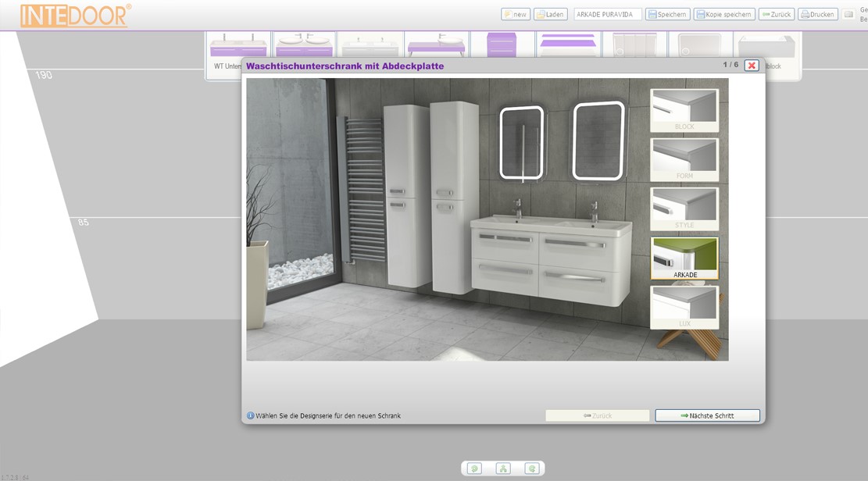Save the project with Speichern
Viewport: 868px width, 481px height.
tap(667, 14)
